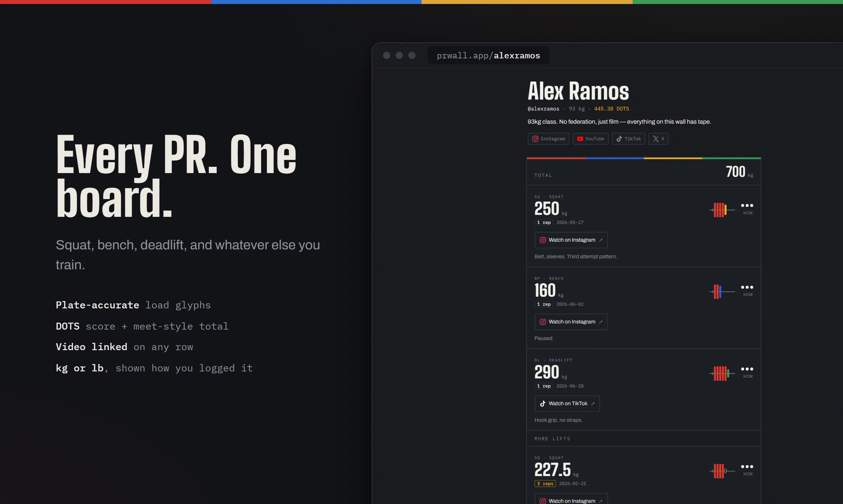This screenshot has height=504, width=843.
Task: Click the date 2026-05-17
Action: pos(570,222)
